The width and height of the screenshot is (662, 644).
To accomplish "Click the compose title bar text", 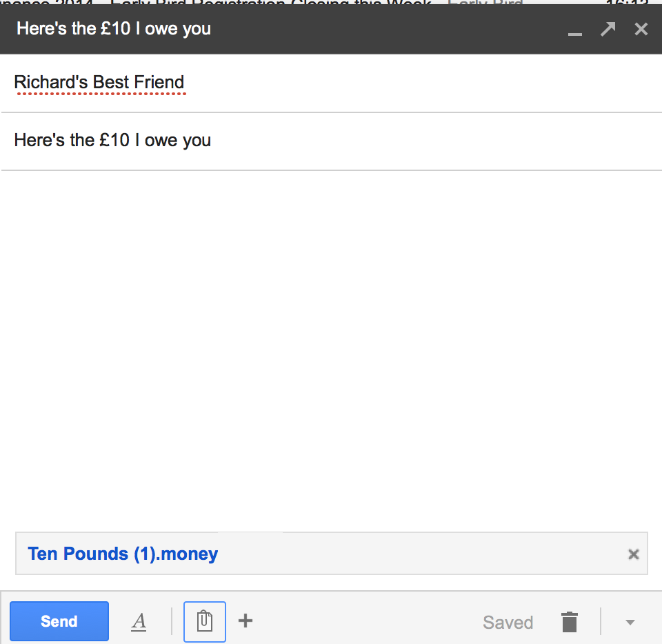I will coord(114,29).
